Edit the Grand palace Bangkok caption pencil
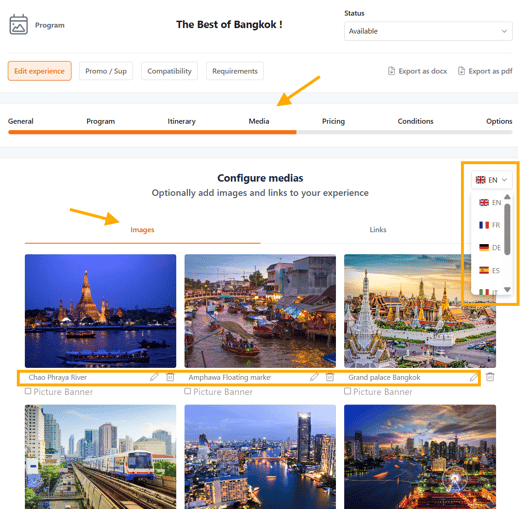Viewport: 520px width, 509px height. coord(474,377)
